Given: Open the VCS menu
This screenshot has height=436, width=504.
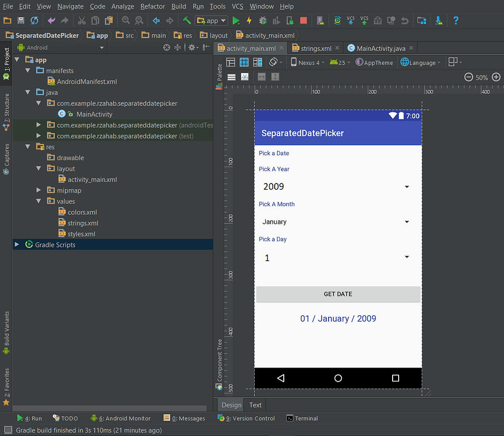Looking at the screenshot, I should tap(237, 7).
